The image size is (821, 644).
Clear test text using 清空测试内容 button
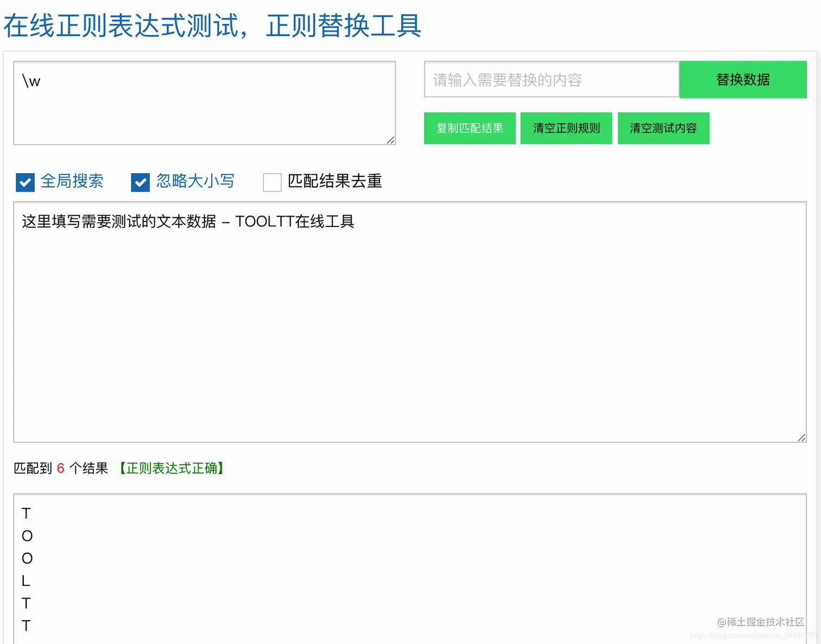pos(663,128)
